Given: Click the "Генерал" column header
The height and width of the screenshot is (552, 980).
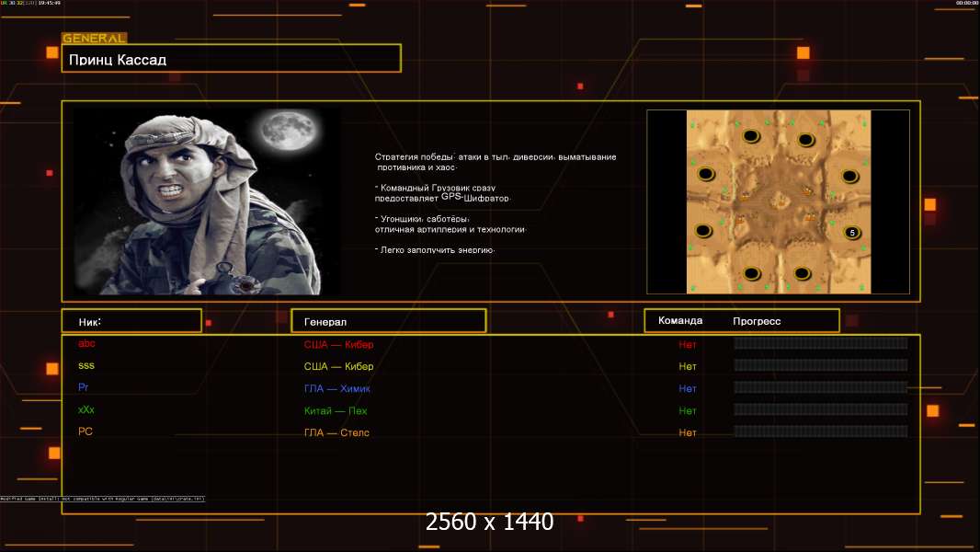Looking at the screenshot, I should [x=388, y=321].
